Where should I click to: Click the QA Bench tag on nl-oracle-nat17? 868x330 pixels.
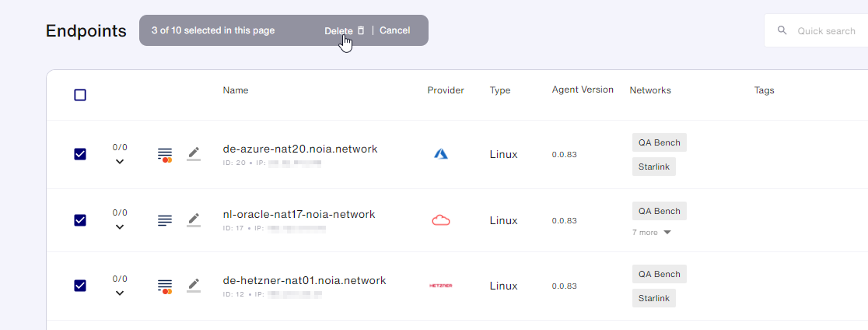(660, 211)
